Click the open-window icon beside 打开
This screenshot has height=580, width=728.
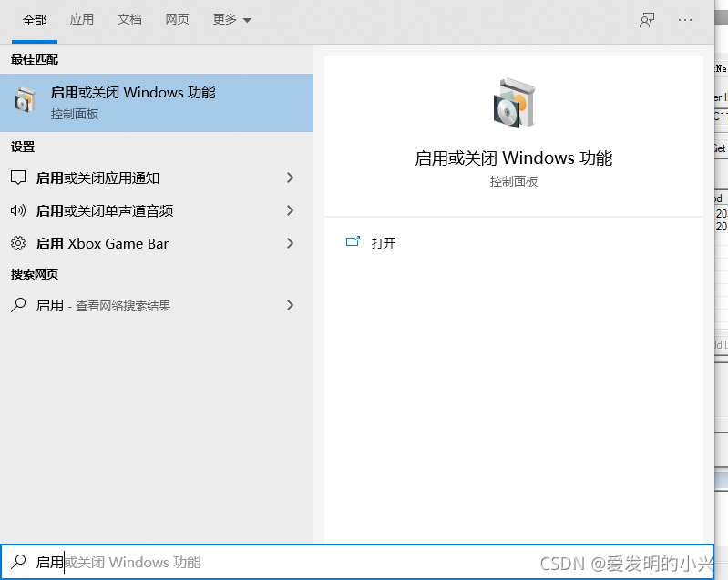pos(353,241)
